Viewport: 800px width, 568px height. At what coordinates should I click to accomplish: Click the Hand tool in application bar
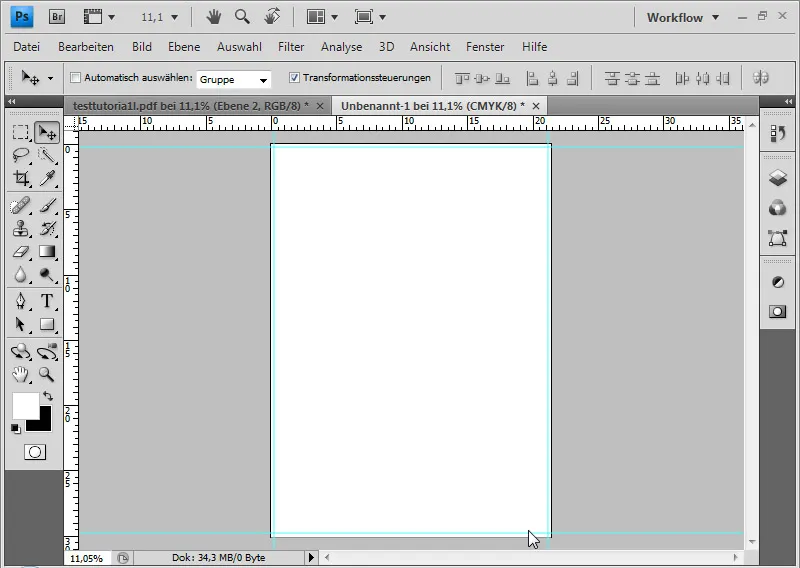coord(214,17)
